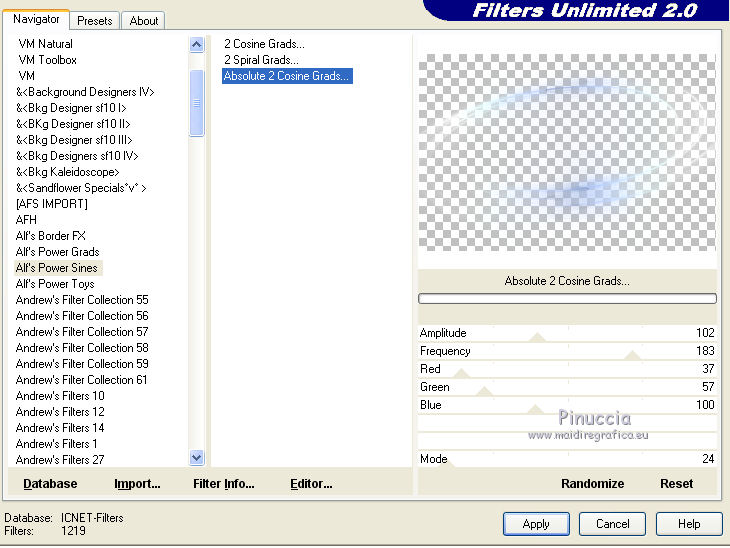730x548 pixels.
Task: Choose the Absolute 2 Cosine Grads... filter
Action: 287,76
